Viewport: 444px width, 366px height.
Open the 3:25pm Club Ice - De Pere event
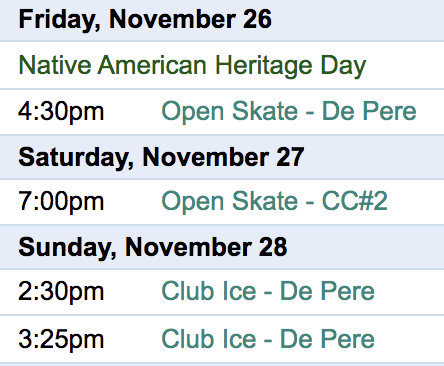[x=268, y=339]
